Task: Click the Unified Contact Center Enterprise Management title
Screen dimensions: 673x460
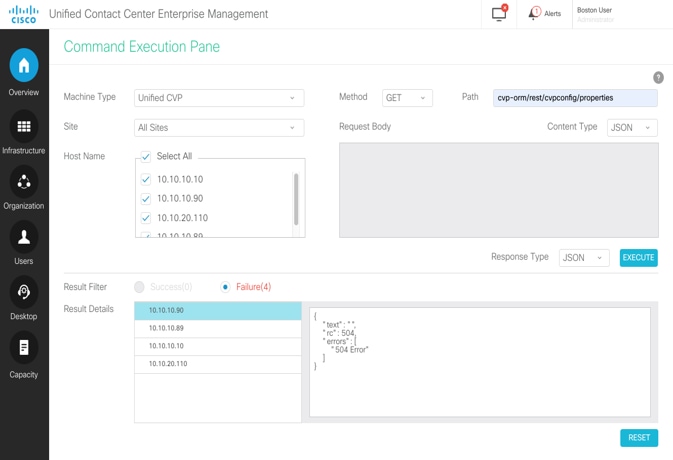Action: tap(158, 14)
